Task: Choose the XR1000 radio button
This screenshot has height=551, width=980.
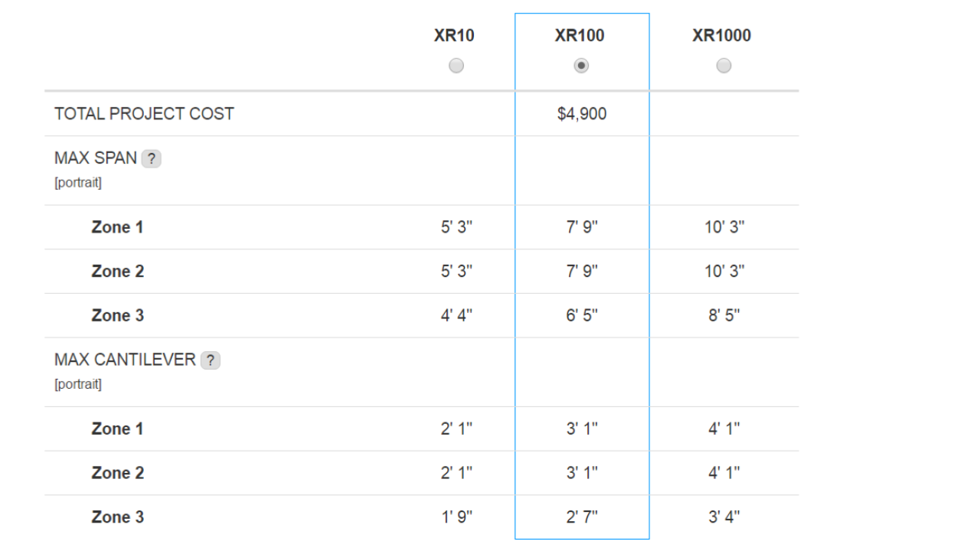Action: coord(724,66)
